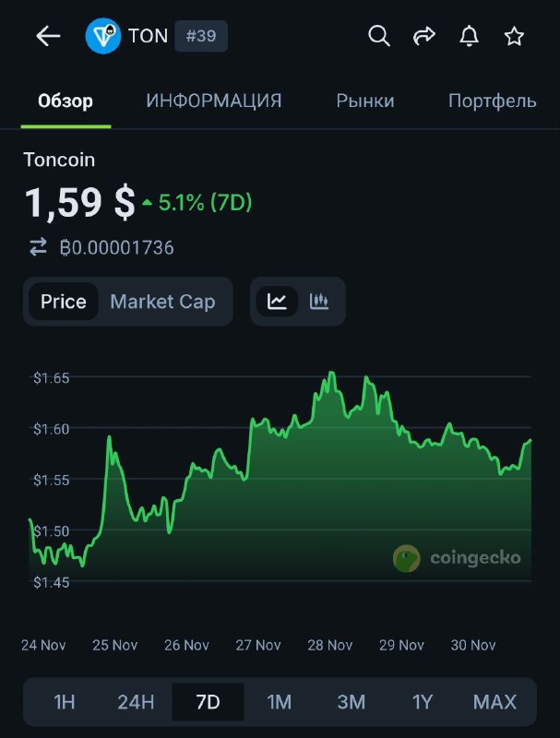The image size is (560, 738).
Task: Tap the share arrow icon
Action: tap(423, 36)
